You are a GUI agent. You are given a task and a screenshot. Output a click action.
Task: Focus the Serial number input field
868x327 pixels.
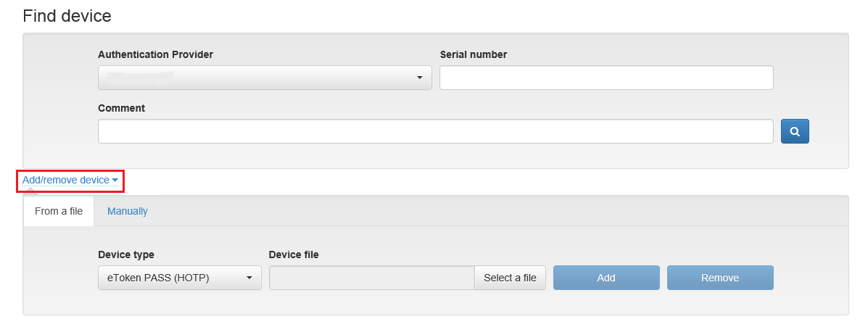coord(605,78)
